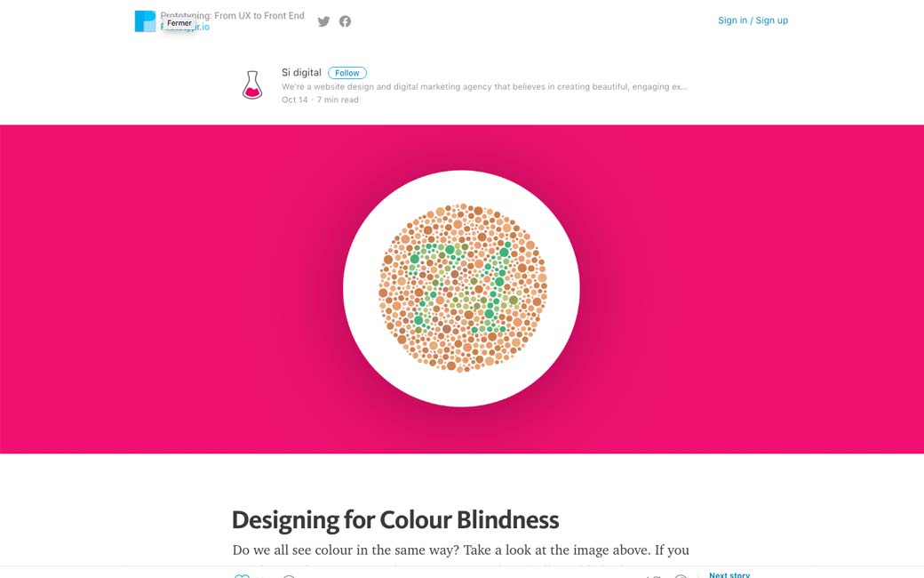The width and height of the screenshot is (924, 578).
Task: Click the colour blindness dot test image
Action: (x=462, y=288)
